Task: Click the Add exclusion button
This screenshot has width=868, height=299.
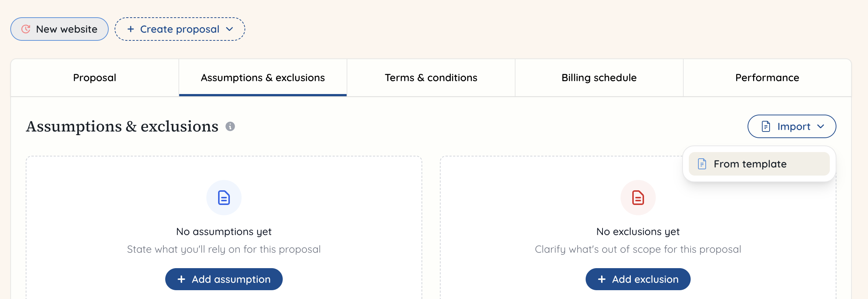Action: click(x=638, y=279)
